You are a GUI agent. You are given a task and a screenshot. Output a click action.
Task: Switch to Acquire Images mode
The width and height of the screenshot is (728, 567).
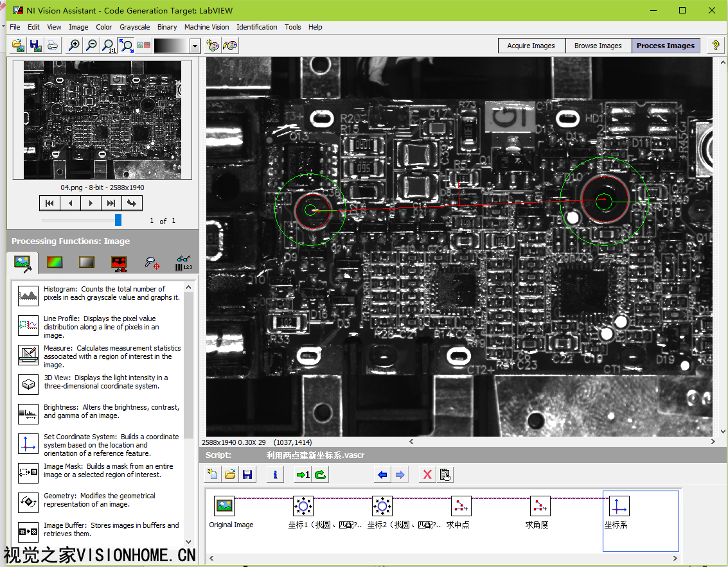pyautogui.click(x=531, y=46)
